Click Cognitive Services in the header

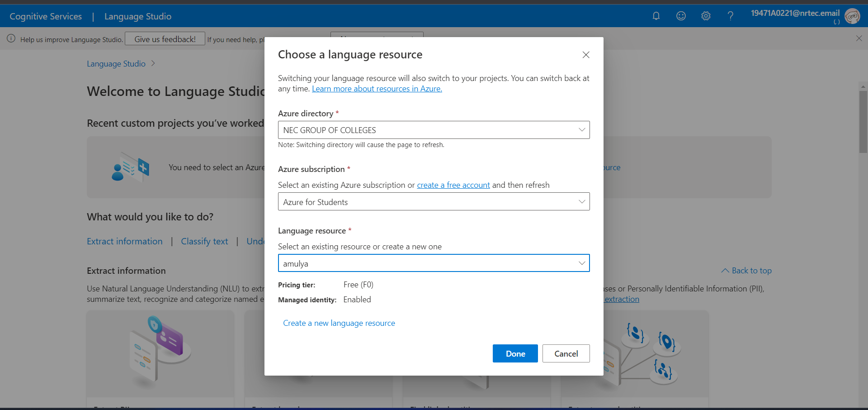46,16
